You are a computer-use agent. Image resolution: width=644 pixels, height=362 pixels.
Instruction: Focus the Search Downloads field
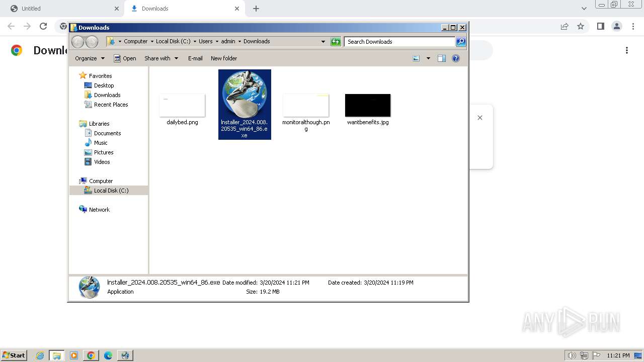[400, 42]
